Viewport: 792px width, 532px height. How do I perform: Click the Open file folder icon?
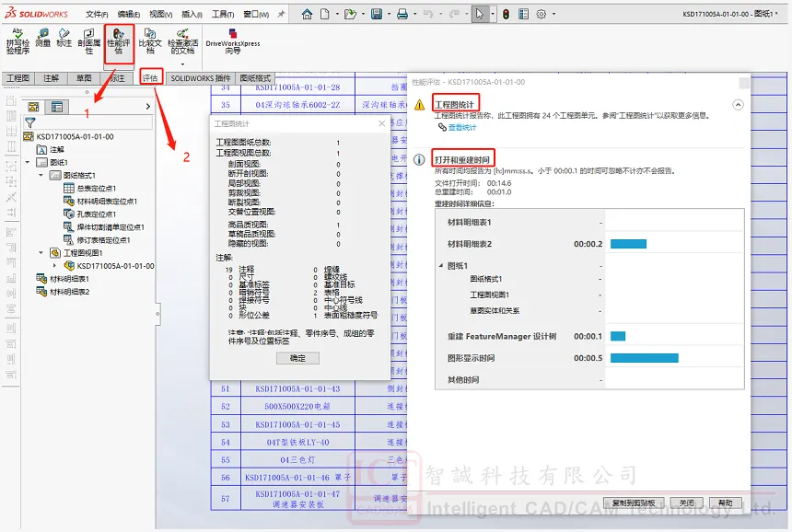pos(350,14)
